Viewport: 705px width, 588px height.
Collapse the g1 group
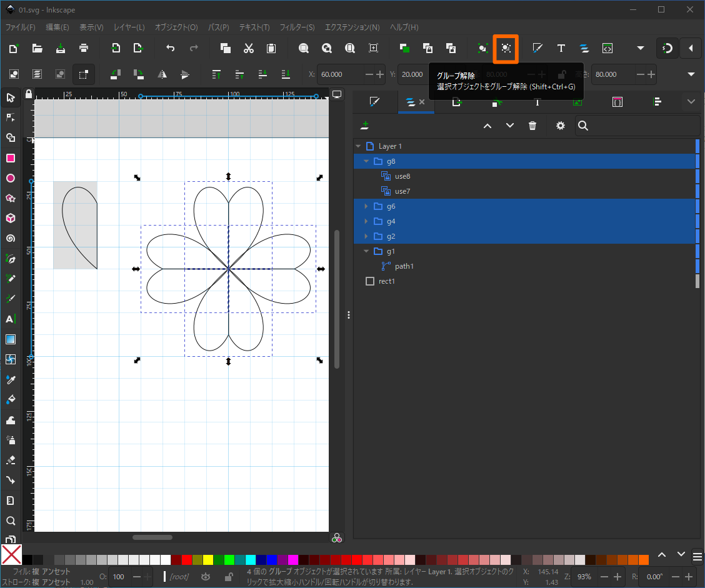pos(366,251)
